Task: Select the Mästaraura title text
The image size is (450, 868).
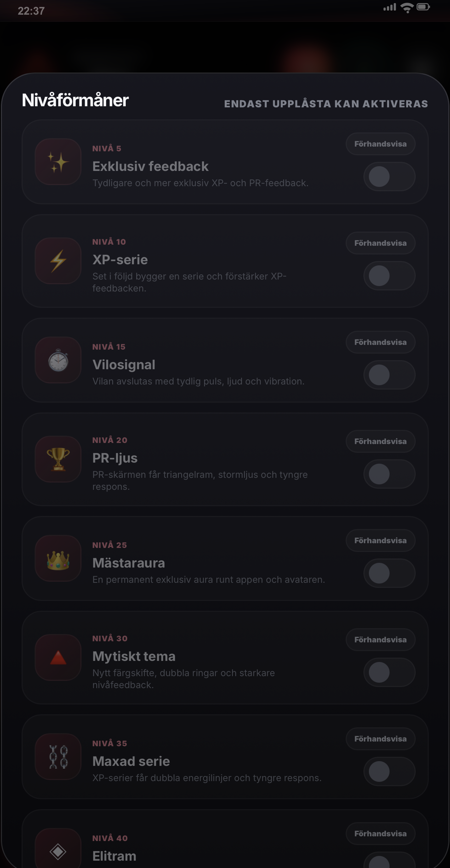Action: click(x=129, y=563)
